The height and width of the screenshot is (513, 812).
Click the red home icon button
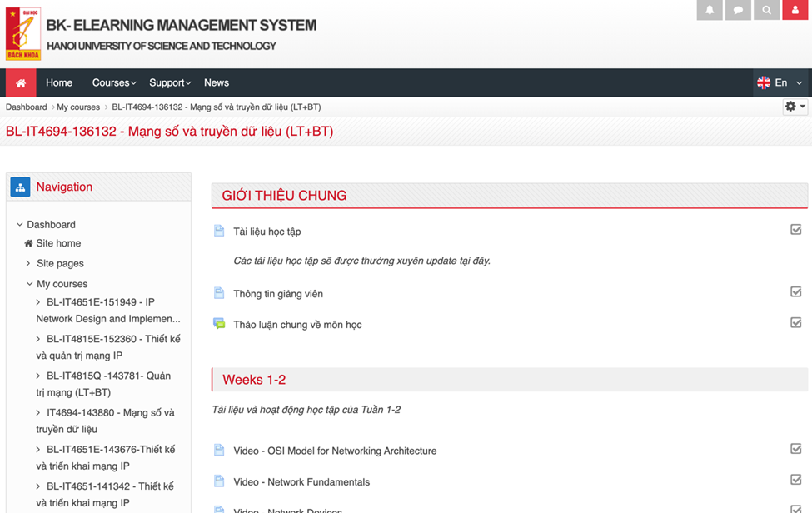coord(21,82)
